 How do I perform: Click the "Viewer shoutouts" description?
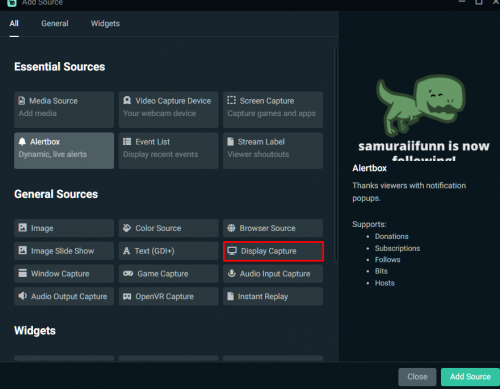click(x=258, y=154)
